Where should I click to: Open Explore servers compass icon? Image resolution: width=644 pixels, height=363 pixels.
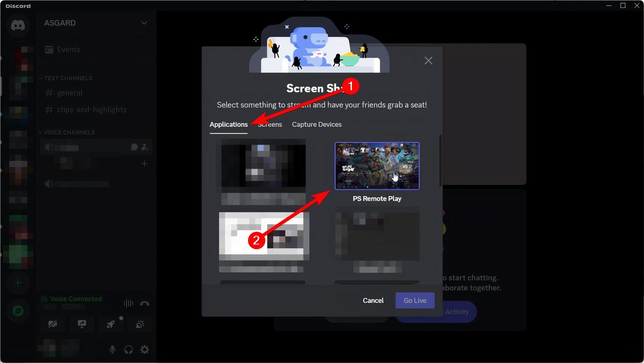[18, 311]
